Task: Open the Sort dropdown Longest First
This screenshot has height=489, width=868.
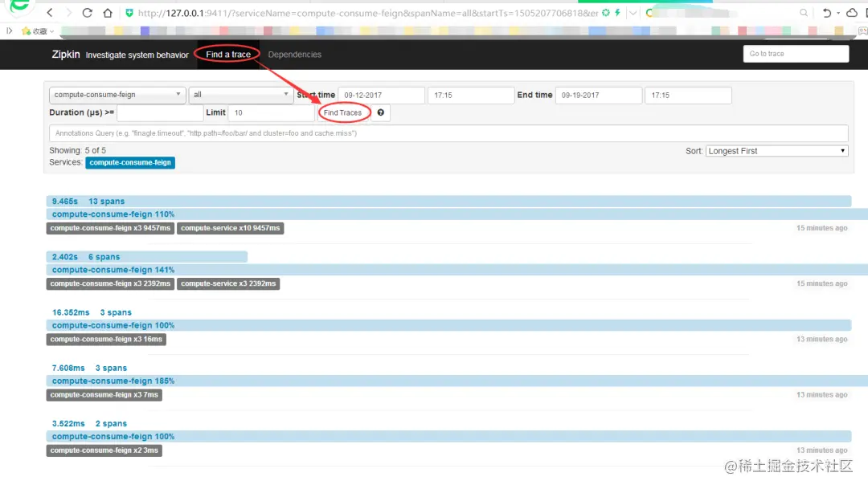Action: 776,151
